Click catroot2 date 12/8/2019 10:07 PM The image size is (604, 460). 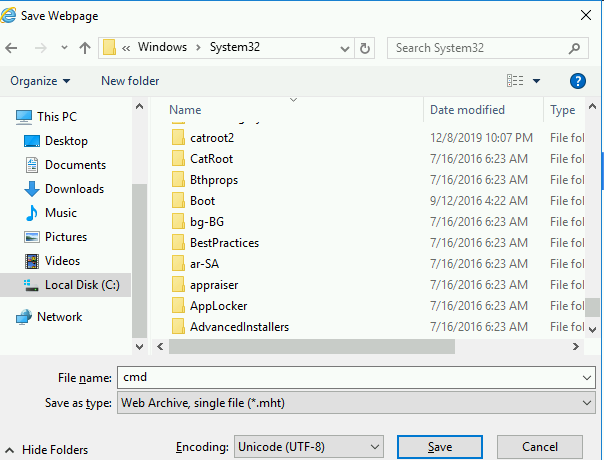(x=481, y=138)
